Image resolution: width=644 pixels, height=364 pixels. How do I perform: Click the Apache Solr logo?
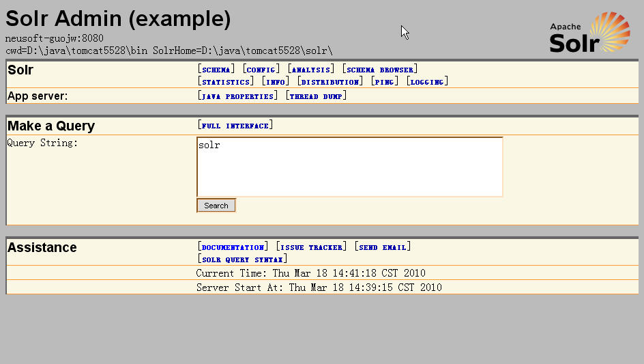click(x=589, y=33)
